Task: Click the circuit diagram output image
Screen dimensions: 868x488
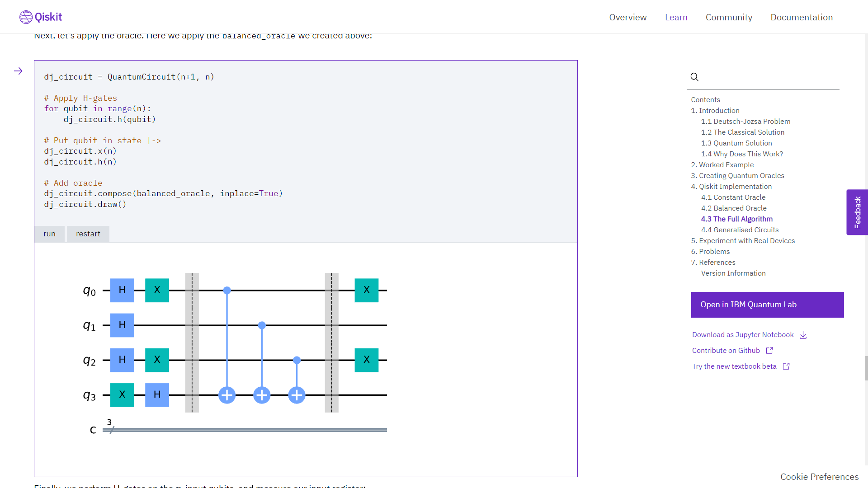Action: pyautogui.click(x=235, y=352)
